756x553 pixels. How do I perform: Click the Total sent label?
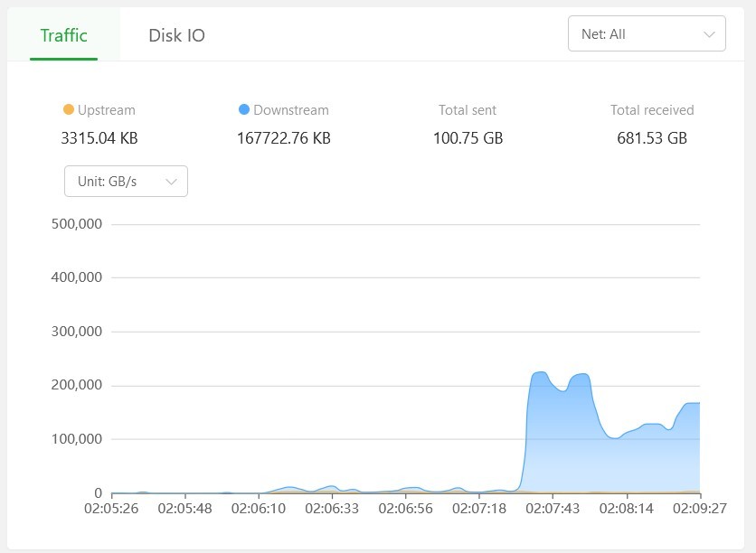[x=468, y=110]
